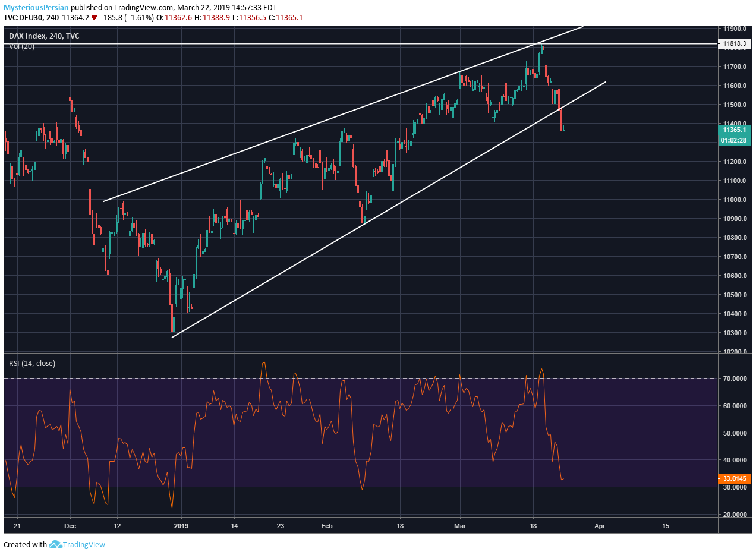The width and height of the screenshot is (756, 555).
Task: Click the 30.0000 RSI axis label
Action: tap(735, 487)
